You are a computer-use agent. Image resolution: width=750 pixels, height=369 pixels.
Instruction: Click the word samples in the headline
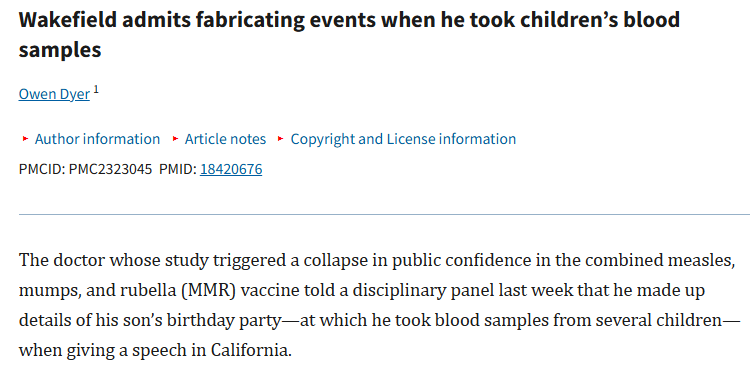click(60, 50)
